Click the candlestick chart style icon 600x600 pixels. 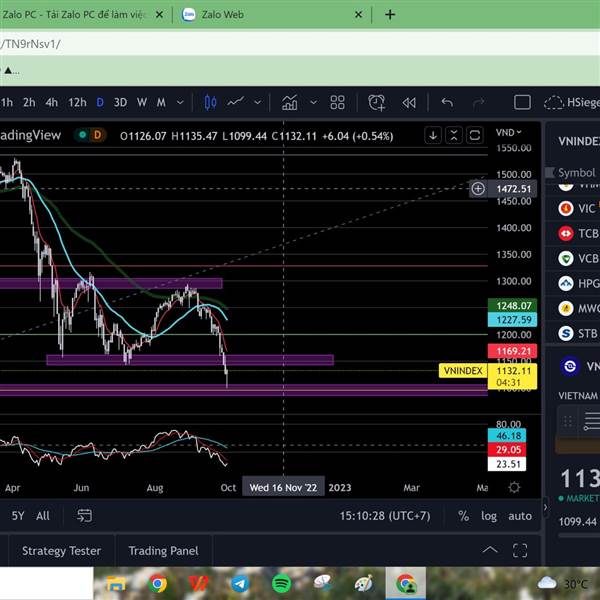210,103
